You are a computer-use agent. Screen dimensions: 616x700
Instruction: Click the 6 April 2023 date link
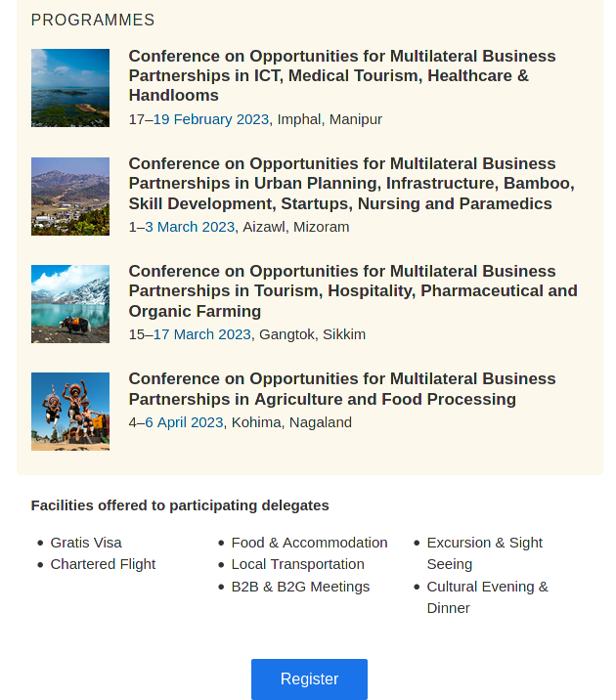tap(184, 422)
